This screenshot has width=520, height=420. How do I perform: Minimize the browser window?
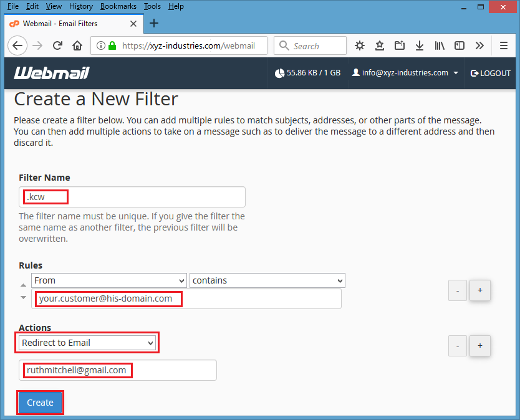(x=464, y=7)
